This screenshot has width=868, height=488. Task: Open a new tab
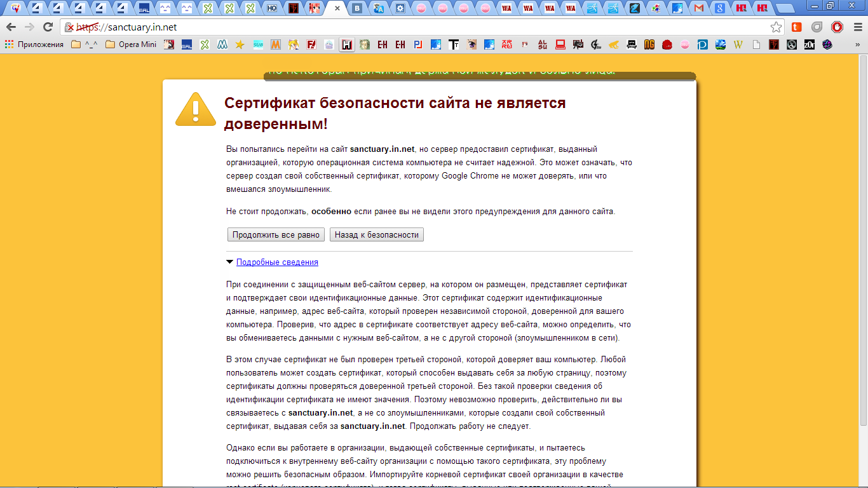(785, 9)
